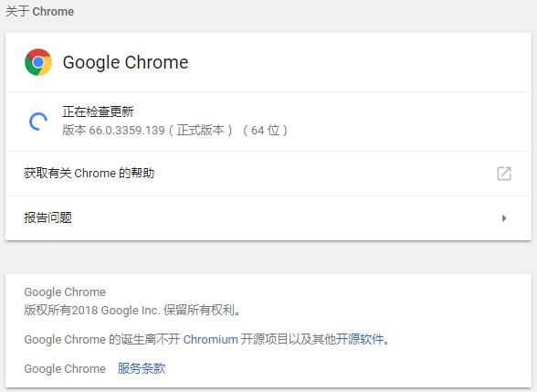
Task: Click the 正在检查更新 status text
Action: [98, 111]
